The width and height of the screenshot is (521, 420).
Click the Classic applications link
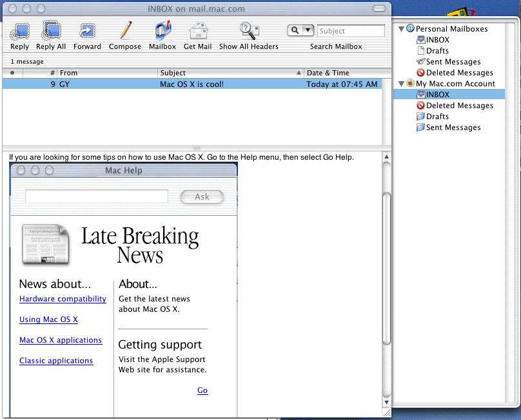pos(56,361)
